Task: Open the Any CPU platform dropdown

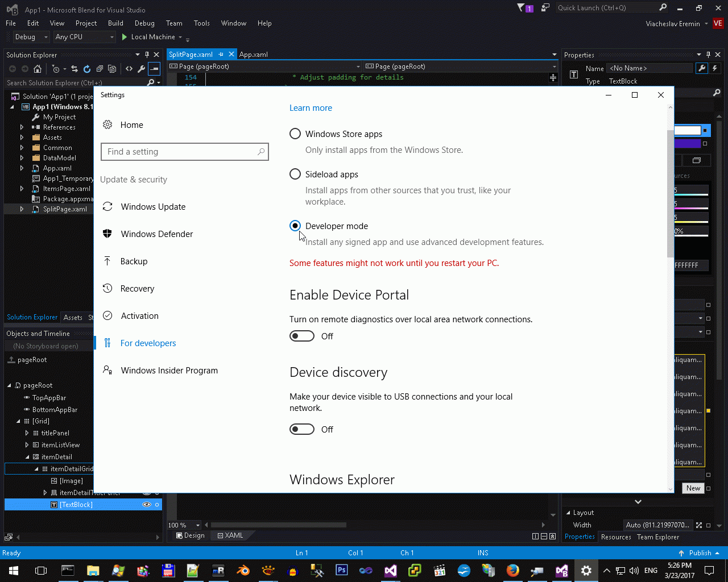Action: [85, 37]
